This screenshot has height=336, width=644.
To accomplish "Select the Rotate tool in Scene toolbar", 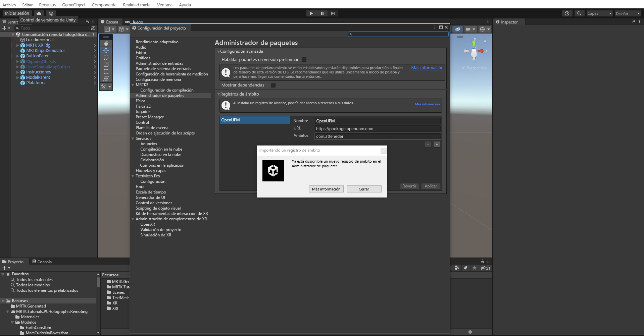I will point(106,57).
